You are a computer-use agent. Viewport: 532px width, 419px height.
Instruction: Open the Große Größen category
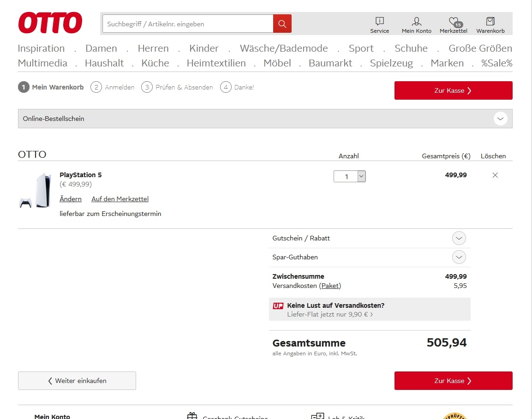click(480, 48)
